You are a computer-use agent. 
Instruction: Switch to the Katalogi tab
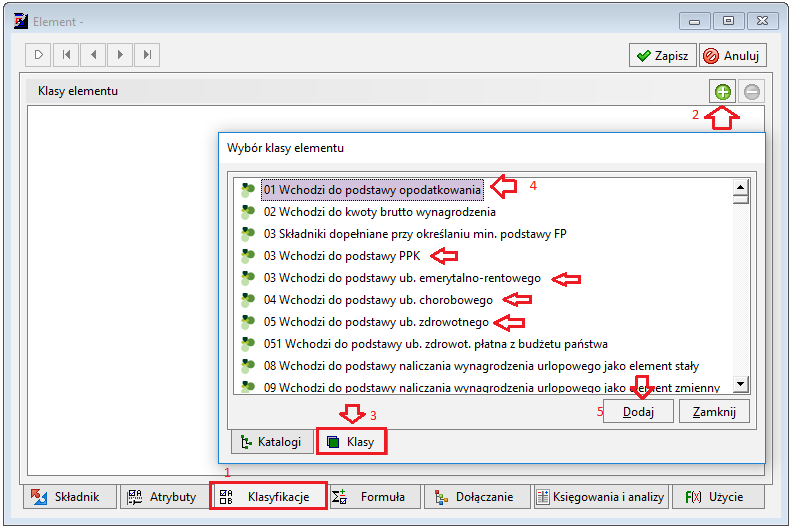point(273,441)
